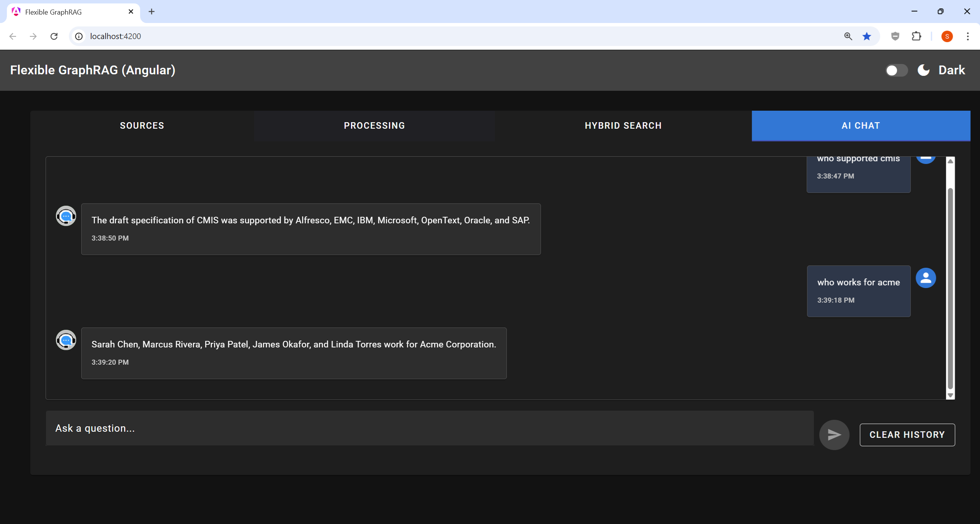This screenshot has height=524, width=980.
Task: Reload the page
Action: click(54, 36)
